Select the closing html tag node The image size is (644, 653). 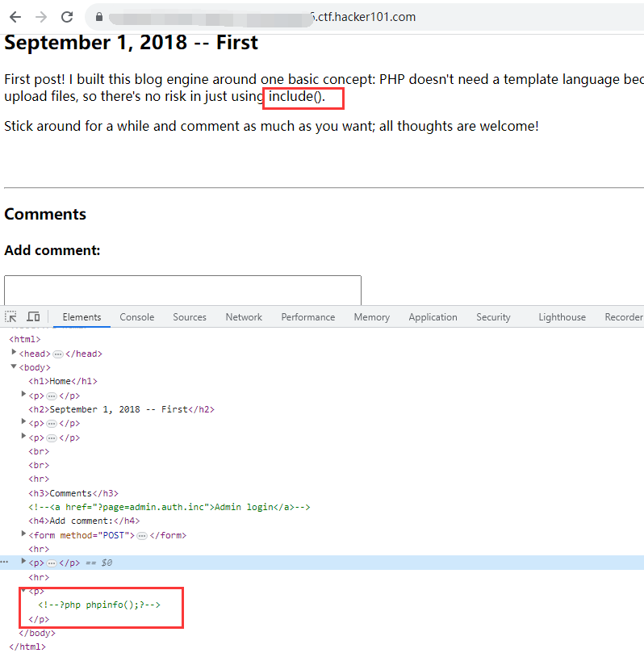coord(27,647)
